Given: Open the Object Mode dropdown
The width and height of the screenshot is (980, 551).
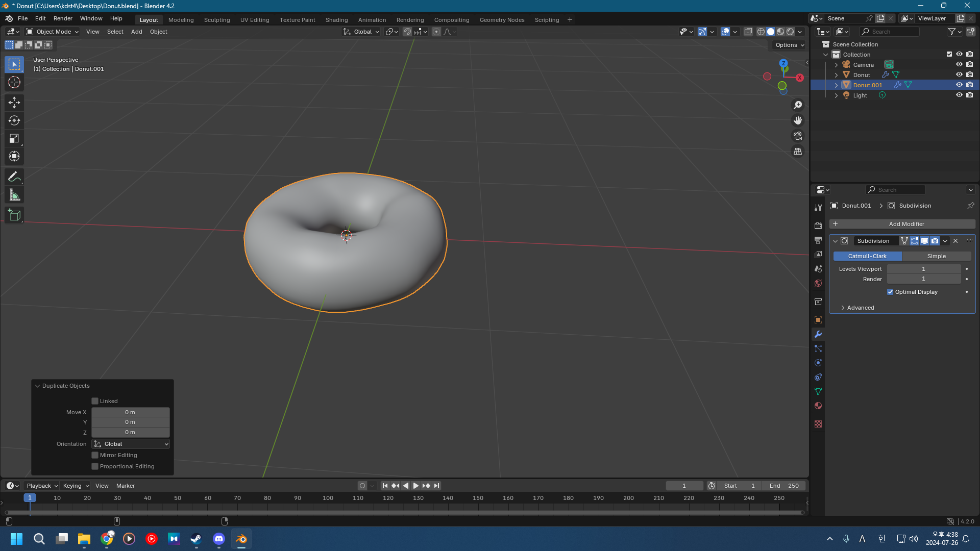Looking at the screenshot, I should (x=53, y=32).
